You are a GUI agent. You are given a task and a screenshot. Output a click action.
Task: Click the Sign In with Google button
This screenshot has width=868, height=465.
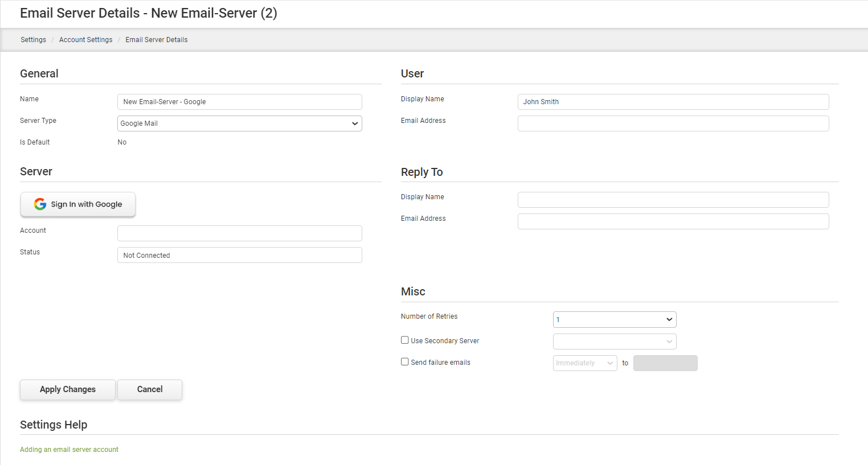coord(78,204)
